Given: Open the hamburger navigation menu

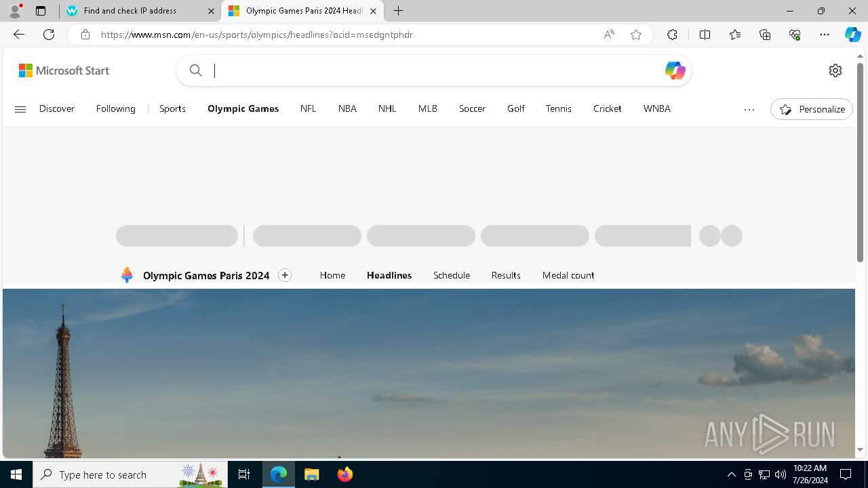Looking at the screenshot, I should click(20, 109).
